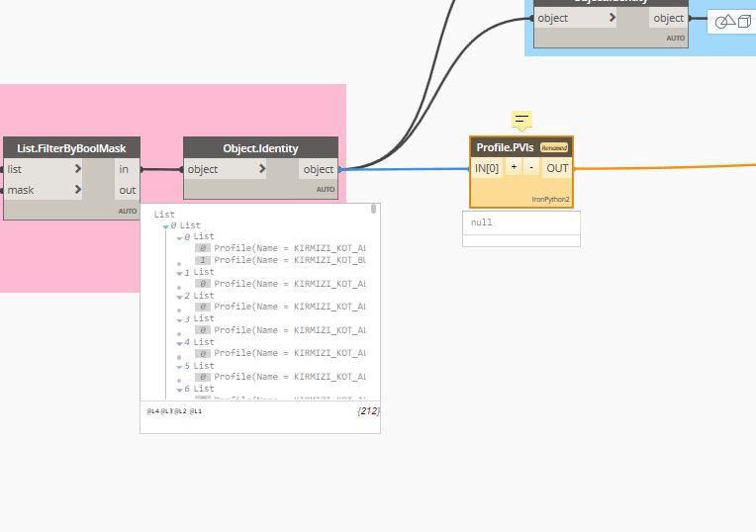Click object output port of pink-group Object.Identity
The width and height of the screenshot is (756, 532).
tap(319, 169)
